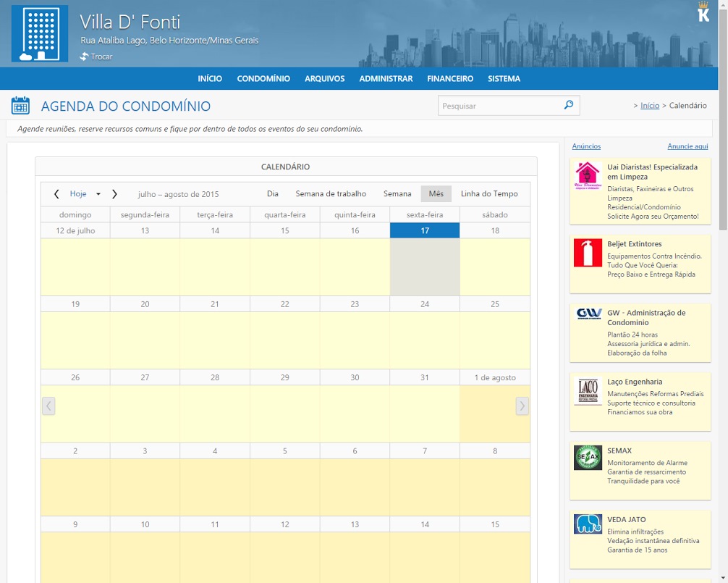Screen dimensions: 728x583
Task: Click the crown K logo icon
Action: click(703, 12)
